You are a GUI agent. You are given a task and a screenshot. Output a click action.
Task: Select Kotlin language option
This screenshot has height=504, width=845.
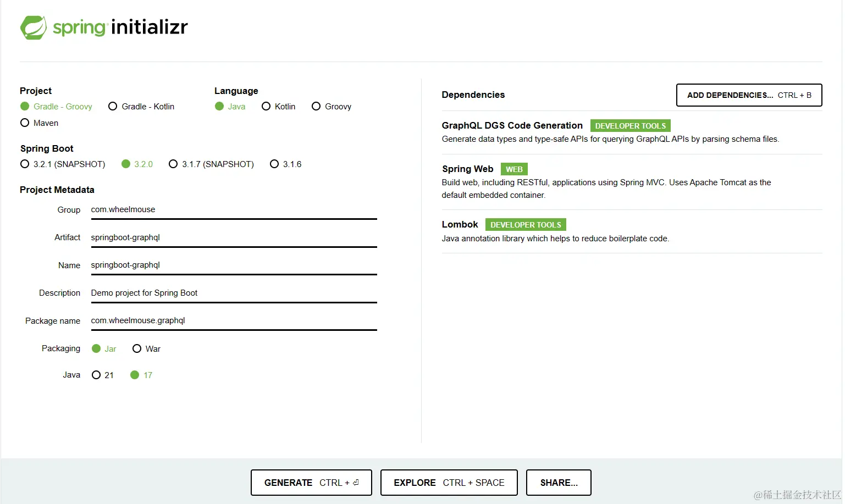[x=279, y=107]
